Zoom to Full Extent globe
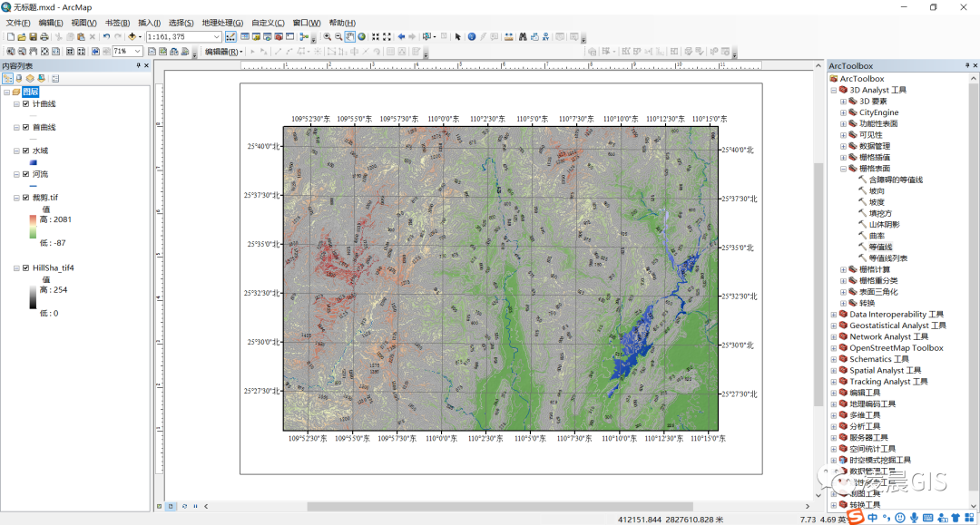 pyautogui.click(x=361, y=37)
